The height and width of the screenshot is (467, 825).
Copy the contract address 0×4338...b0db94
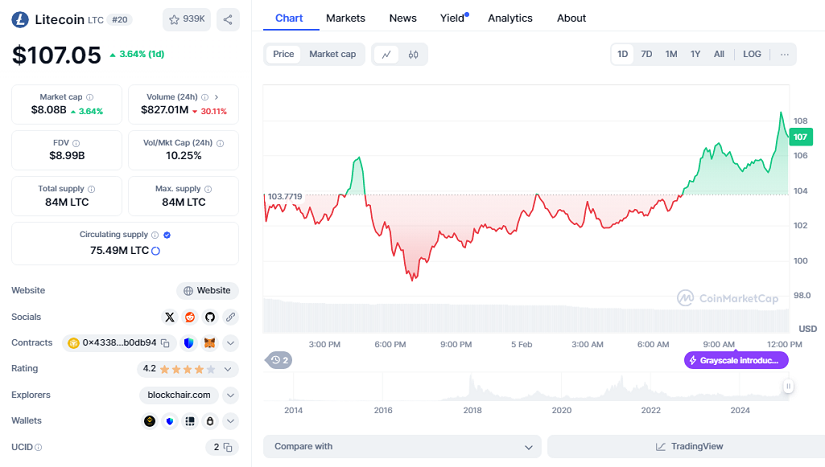[x=166, y=343]
